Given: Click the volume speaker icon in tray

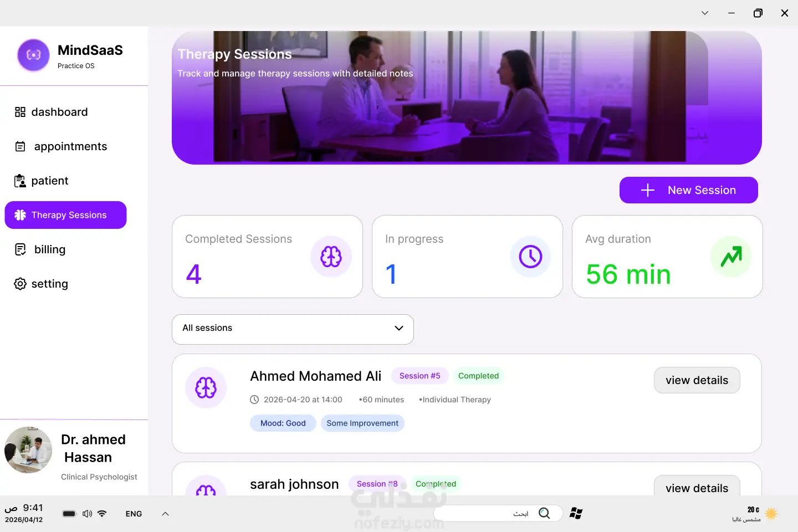Looking at the screenshot, I should pos(87,514).
